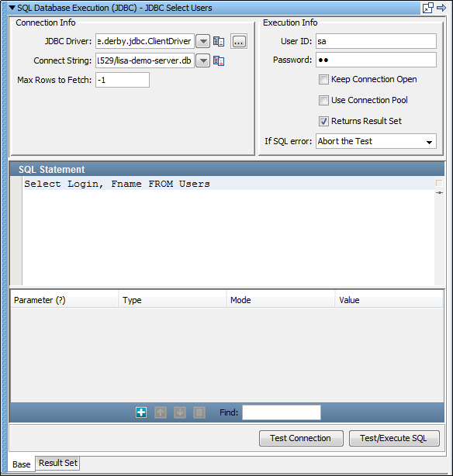453x476 pixels.
Task: Enable Use Connection Pool checkbox
Action: [323, 100]
